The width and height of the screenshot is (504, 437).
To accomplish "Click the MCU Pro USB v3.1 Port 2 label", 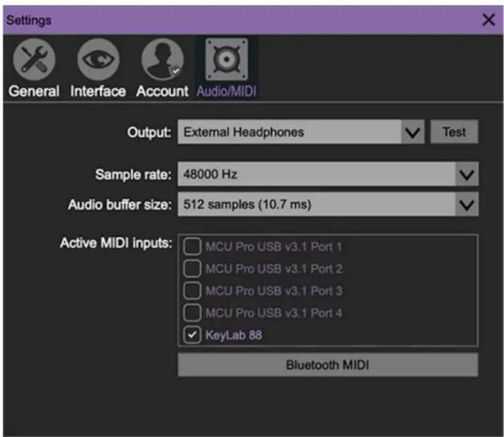I will pos(274,269).
